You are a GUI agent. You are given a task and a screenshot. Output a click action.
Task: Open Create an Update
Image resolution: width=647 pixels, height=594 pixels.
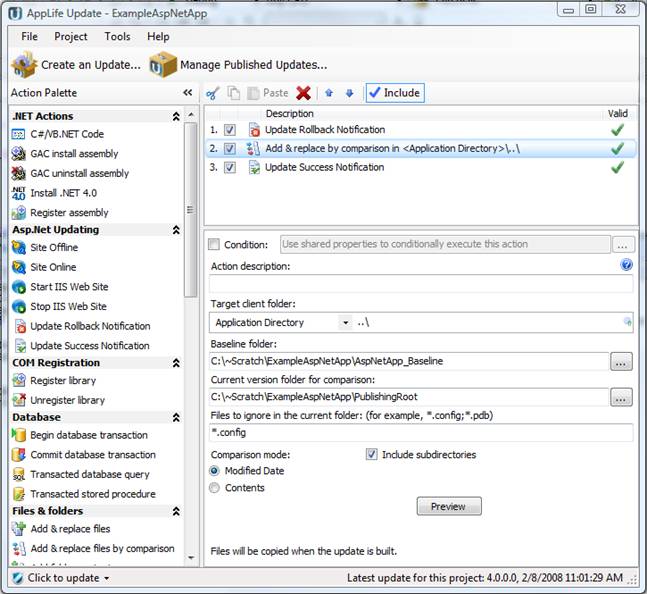(x=76, y=65)
